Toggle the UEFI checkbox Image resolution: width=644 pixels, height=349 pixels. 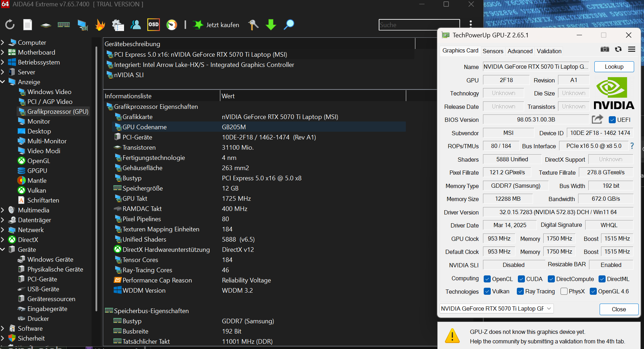(612, 120)
